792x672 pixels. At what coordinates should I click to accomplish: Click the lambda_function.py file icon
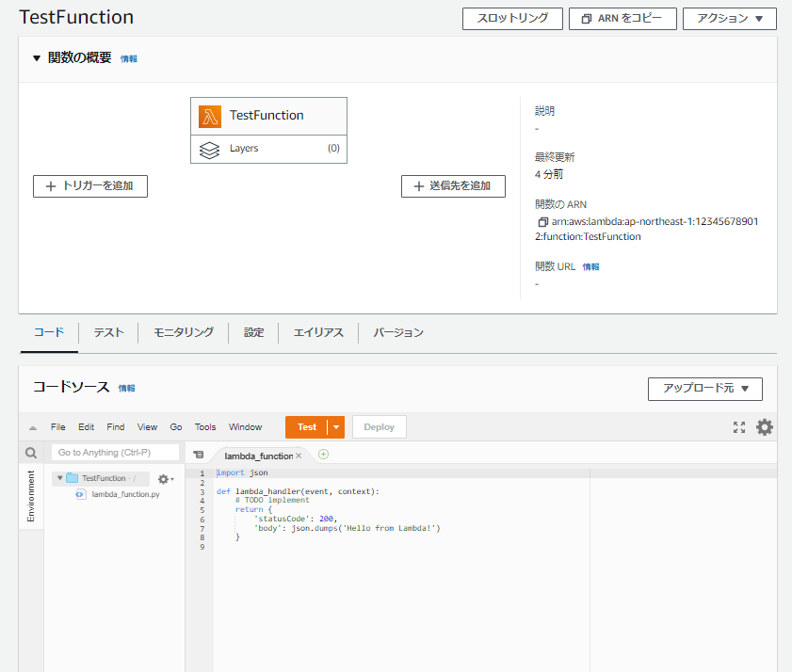click(80, 494)
